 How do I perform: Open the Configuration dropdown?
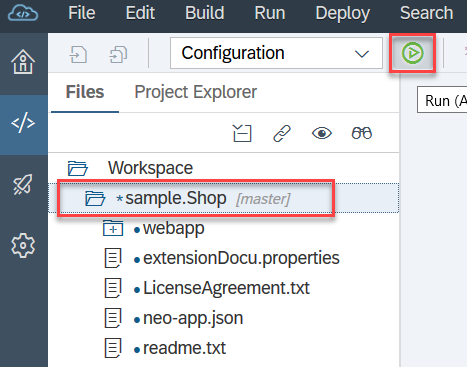[276, 53]
